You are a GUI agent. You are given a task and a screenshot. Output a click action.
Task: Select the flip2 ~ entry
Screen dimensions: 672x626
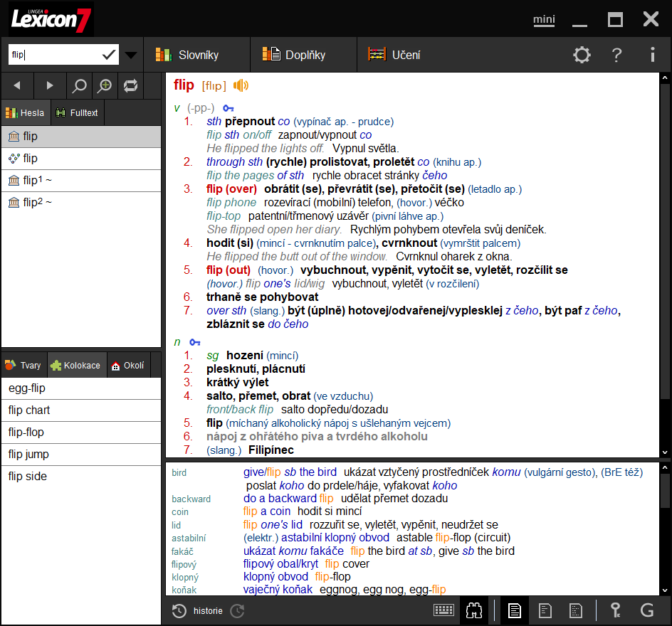point(81,202)
